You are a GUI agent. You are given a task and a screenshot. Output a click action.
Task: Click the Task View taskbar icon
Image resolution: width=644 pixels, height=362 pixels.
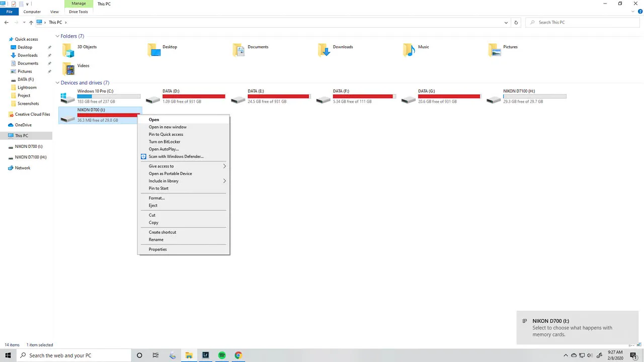(x=155, y=355)
